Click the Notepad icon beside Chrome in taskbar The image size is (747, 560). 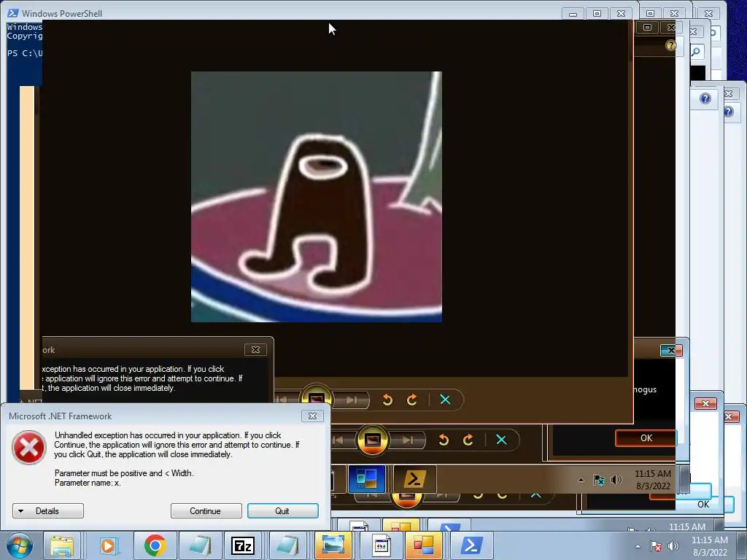(199, 545)
